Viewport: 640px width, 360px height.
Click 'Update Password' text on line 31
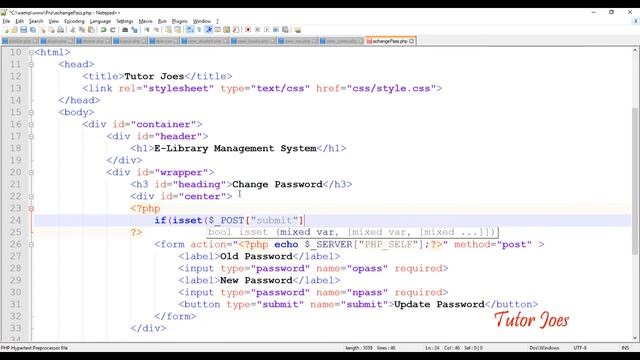439,304
